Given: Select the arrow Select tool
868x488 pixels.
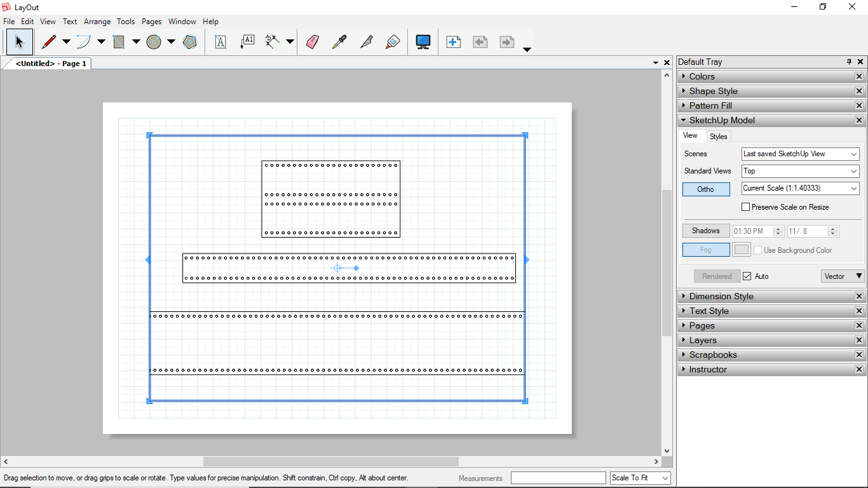Looking at the screenshot, I should 20,42.
